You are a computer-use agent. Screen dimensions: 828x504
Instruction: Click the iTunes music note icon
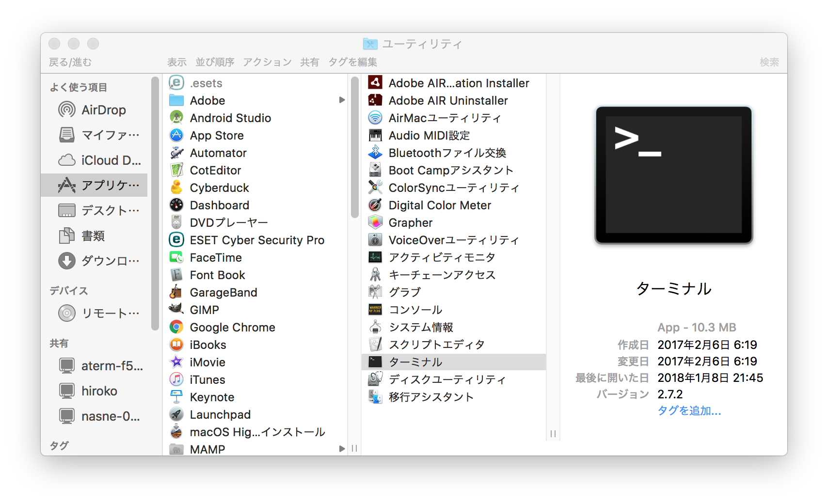(x=176, y=379)
